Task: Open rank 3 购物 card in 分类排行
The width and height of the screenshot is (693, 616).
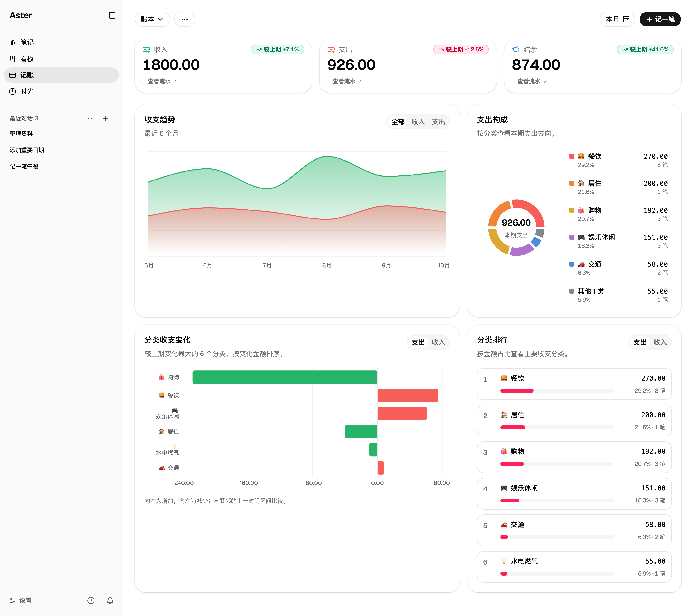Action: [x=574, y=457]
